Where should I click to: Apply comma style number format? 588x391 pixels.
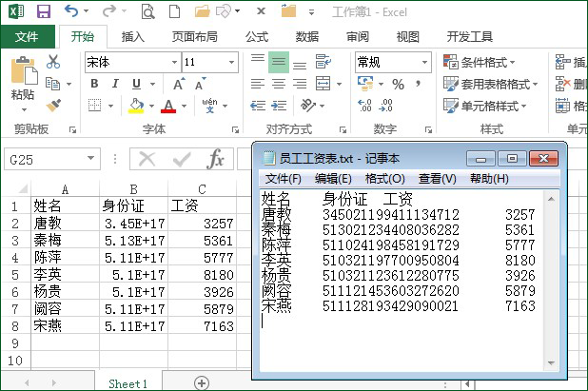pos(418,84)
